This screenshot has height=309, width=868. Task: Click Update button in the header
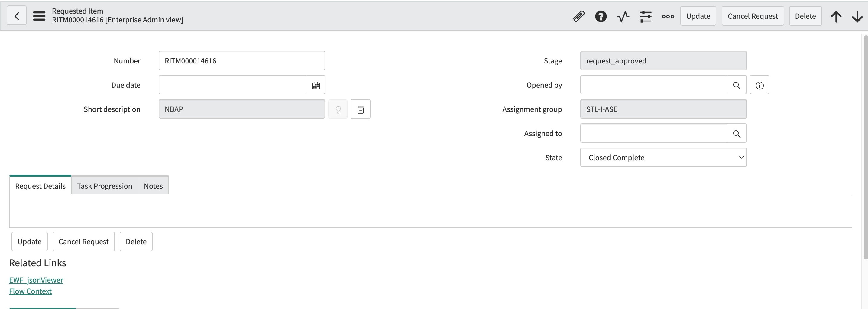[698, 16]
